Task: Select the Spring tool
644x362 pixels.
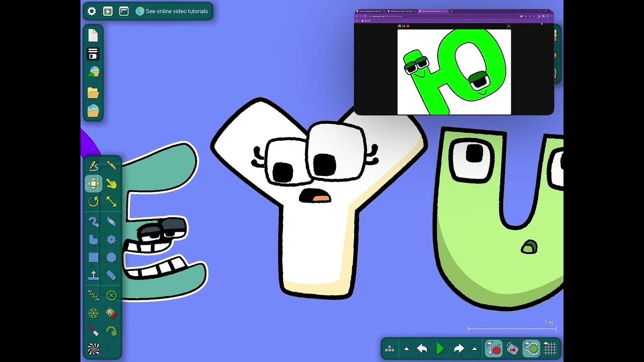Action: [94, 296]
